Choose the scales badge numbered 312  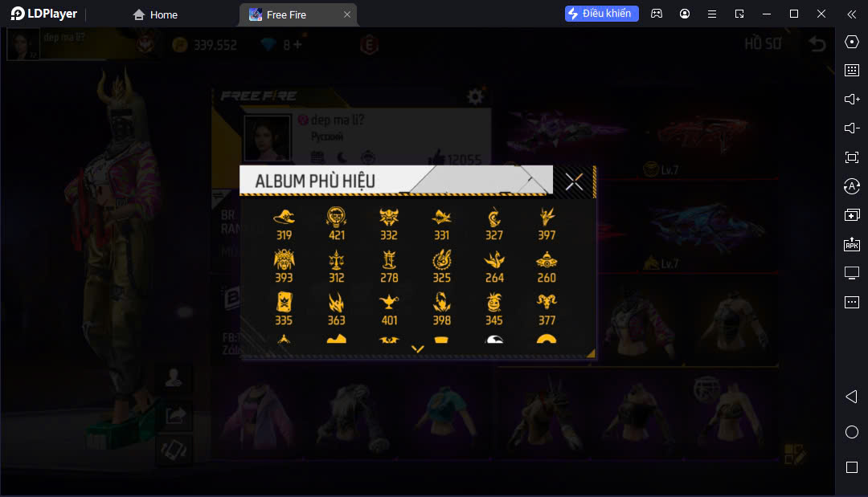[336, 266]
